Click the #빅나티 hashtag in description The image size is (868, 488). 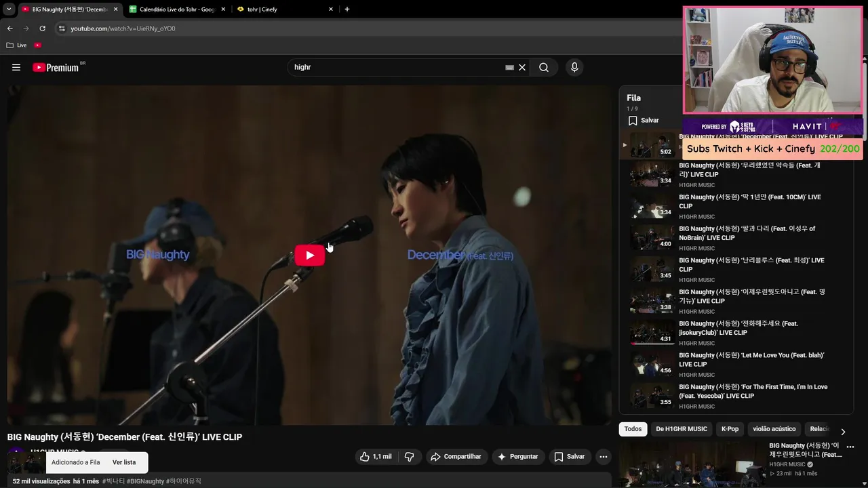pos(113,481)
